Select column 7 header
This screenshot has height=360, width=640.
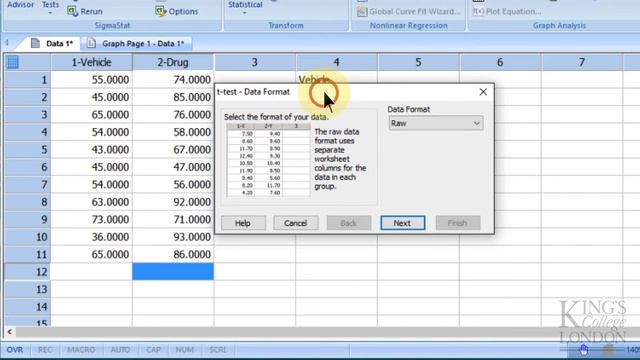[x=582, y=62]
